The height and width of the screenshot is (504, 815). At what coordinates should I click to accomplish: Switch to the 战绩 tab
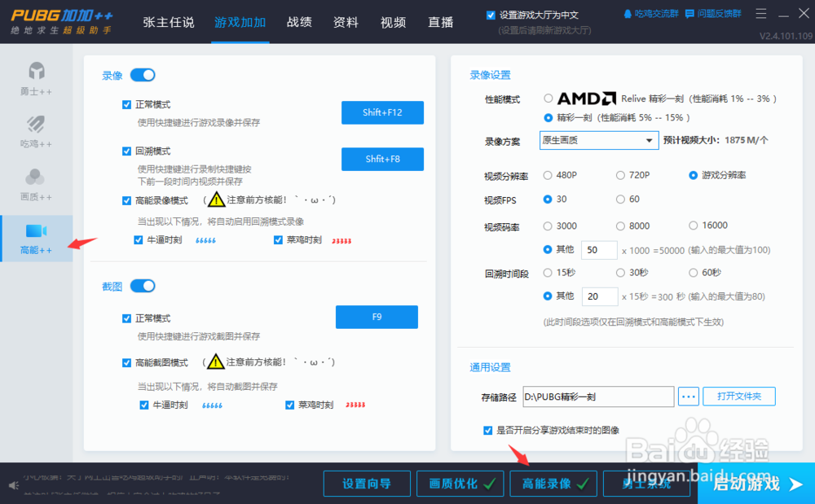click(299, 22)
